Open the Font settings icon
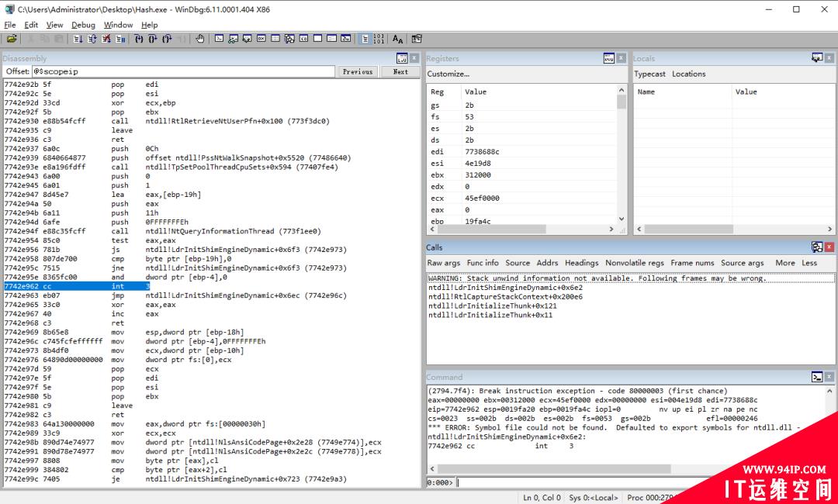 (x=397, y=39)
